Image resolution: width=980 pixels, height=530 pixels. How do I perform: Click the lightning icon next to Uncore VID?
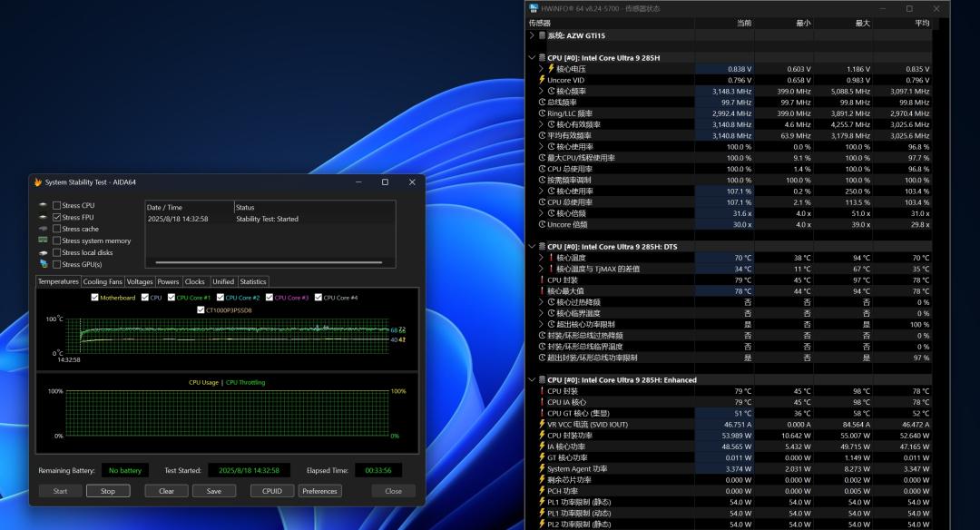click(x=542, y=80)
